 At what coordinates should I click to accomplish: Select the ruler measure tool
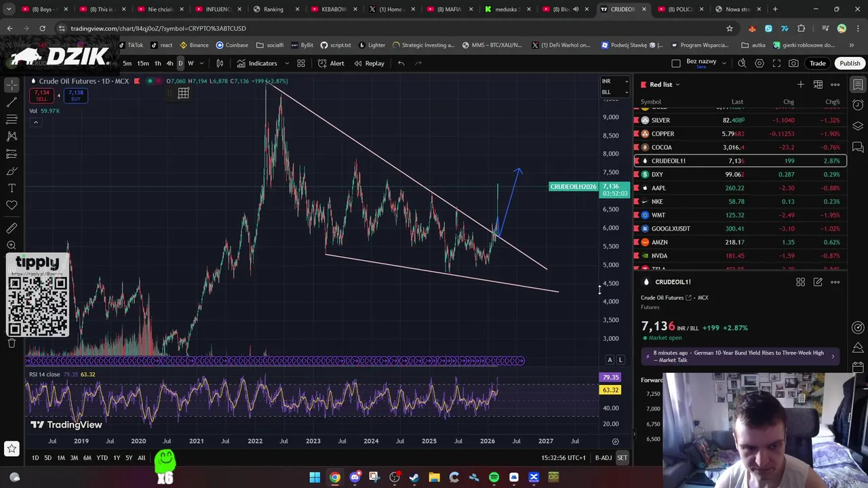[12, 228]
